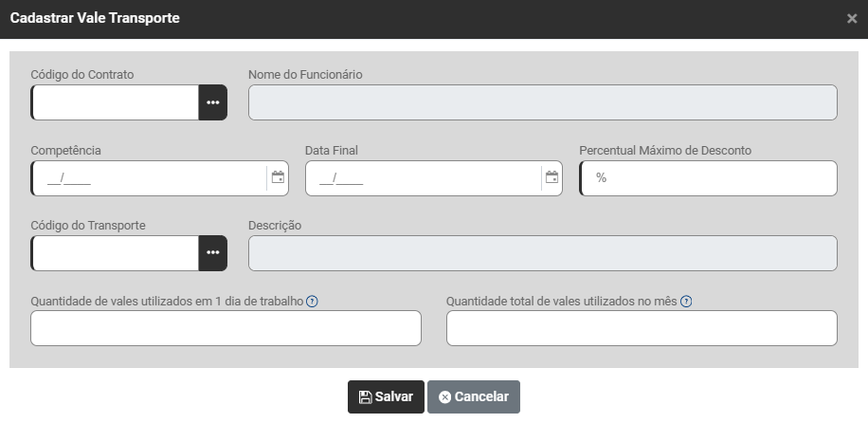
Task: Open the Competência calendar picker
Action: [278, 177]
